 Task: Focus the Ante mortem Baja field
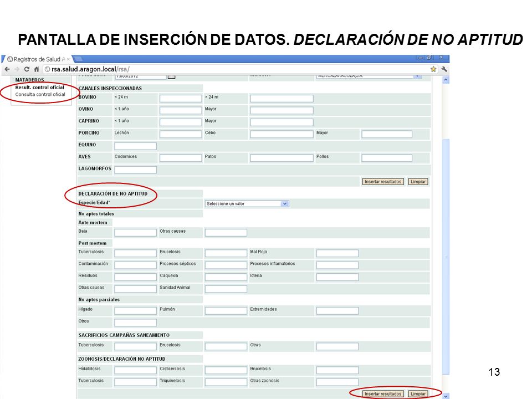click(x=135, y=232)
